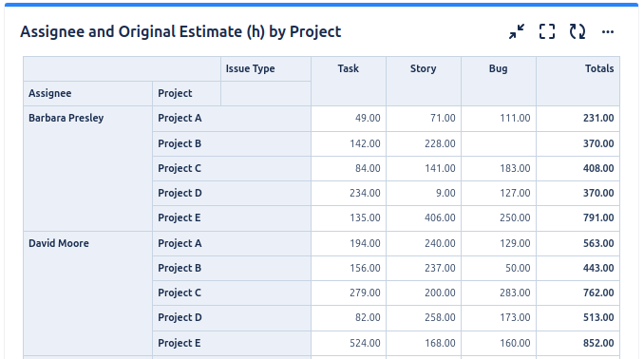Click David Moore's Project E row label
The height and width of the screenshot is (359, 644).
[x=232, y=343]
